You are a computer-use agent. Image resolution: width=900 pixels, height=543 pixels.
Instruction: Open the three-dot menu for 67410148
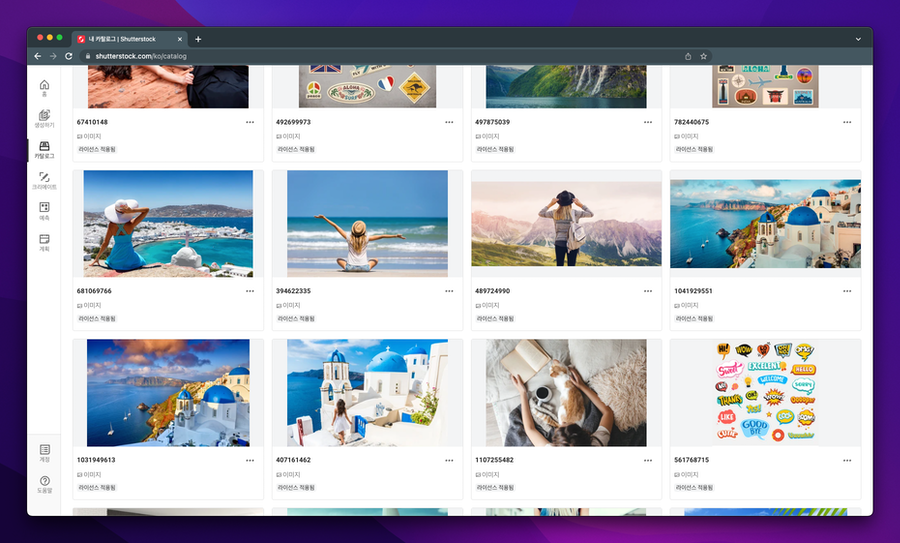(x=250, y=122)
